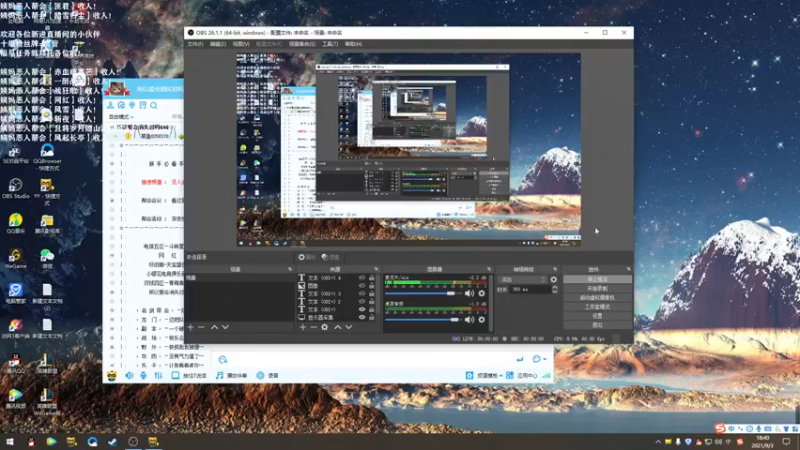This screenshot has width=800, height=450.
Task: Move the source up in the sources list
Action: [337, 327]
